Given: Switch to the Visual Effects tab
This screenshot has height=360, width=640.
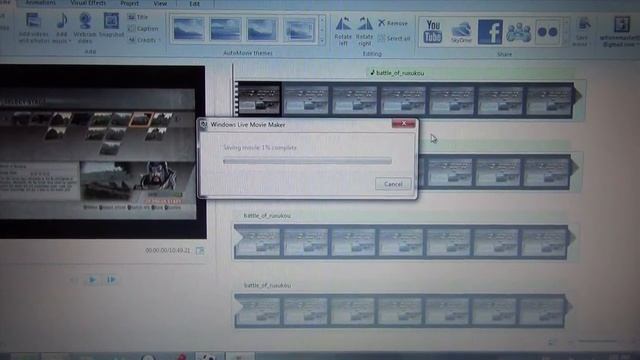Looking at the screenshot, I should (88, 3).
